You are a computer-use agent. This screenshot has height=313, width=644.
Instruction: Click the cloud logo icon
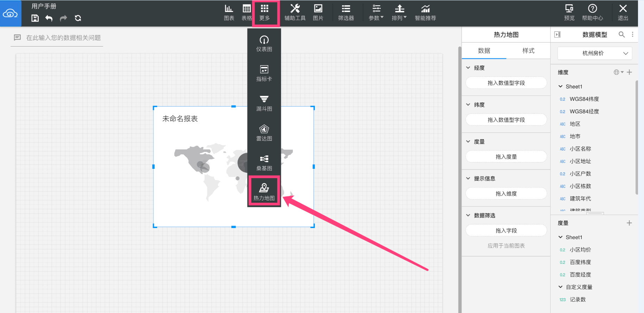10,13
